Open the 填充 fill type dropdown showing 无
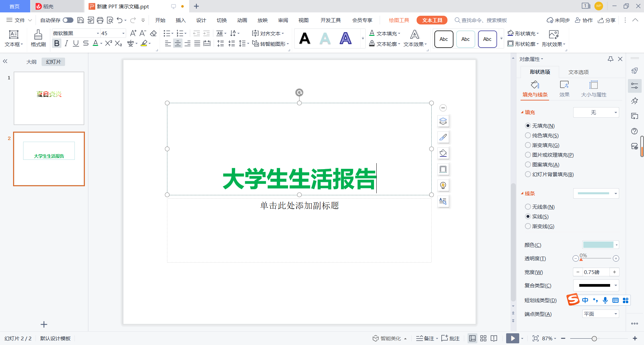Image resolution: width=644 pixels, height=345 pixels. [x=596, y=112]
